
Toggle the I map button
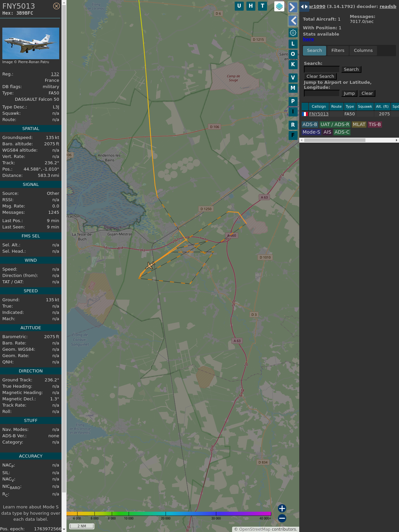[293, 112]
